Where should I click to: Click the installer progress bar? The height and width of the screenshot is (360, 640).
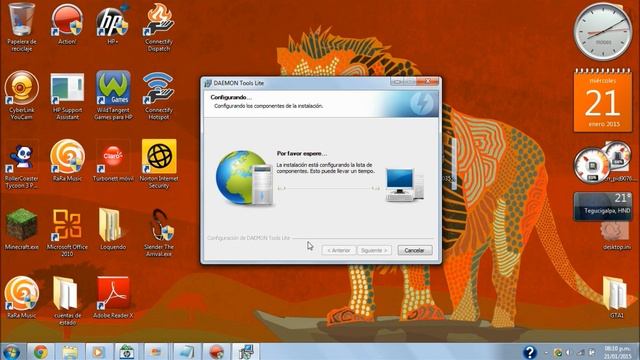click(x=329, y=188)
